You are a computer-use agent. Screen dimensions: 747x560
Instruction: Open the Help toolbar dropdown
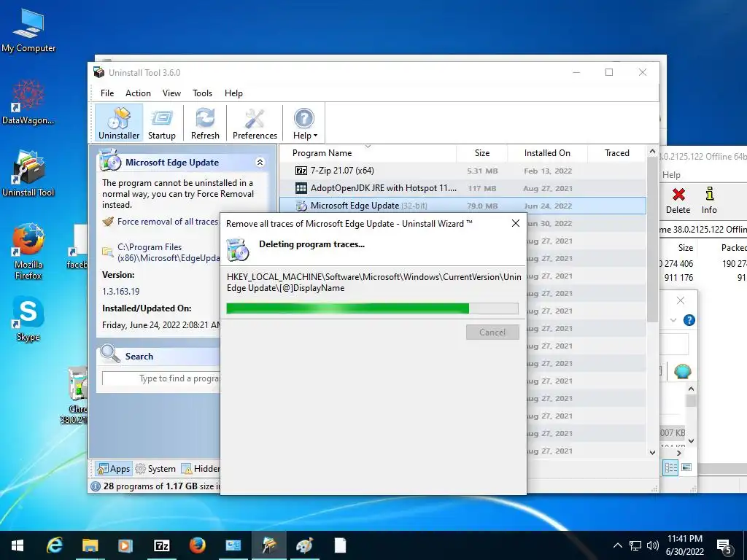(x=304, y=123)
